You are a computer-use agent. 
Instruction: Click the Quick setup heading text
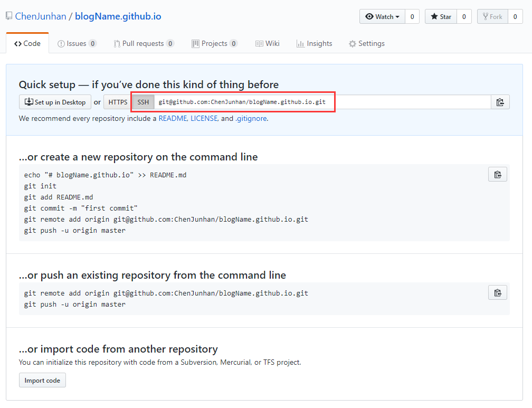pos(149,84)
